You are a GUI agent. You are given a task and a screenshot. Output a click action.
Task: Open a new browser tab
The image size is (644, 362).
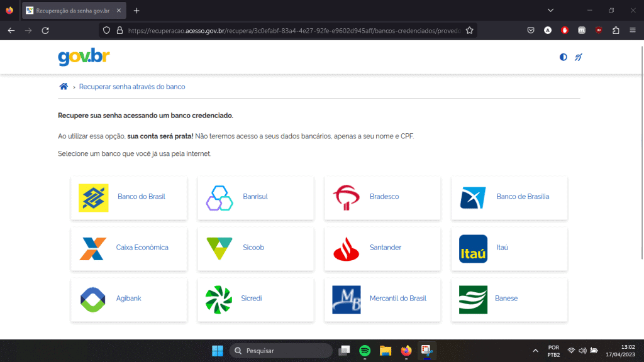coord(136,11)
